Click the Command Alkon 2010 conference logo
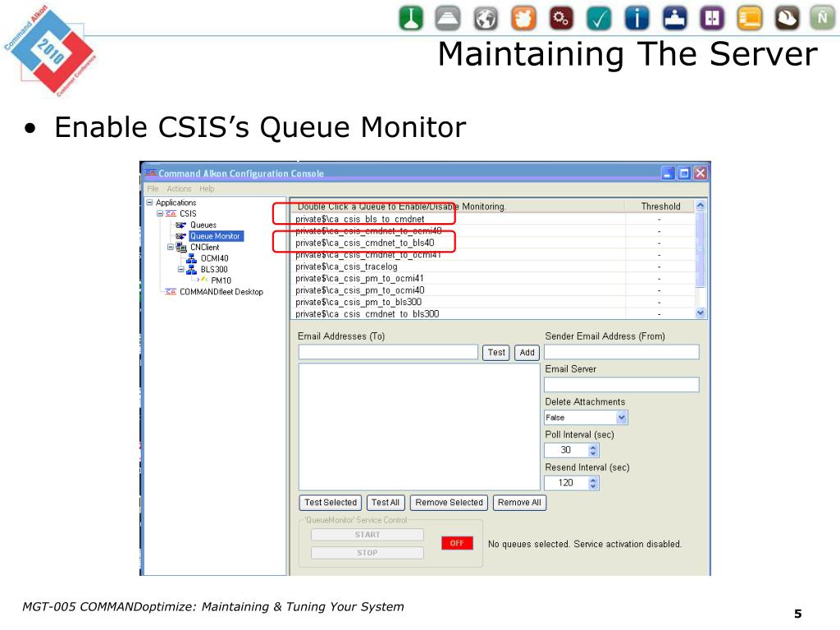Viewport: 840px width, 630px height. (50, 50)
